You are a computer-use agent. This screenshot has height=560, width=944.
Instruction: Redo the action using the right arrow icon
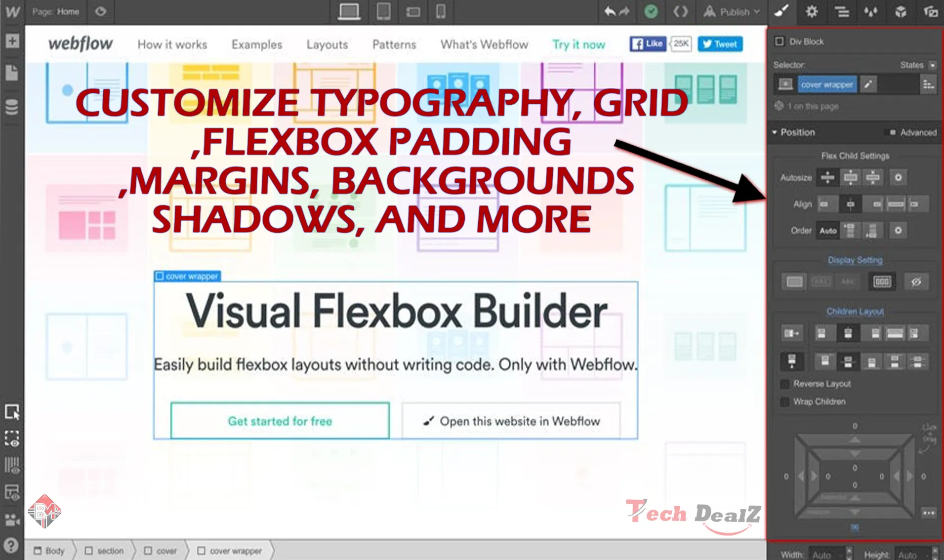pyautogui.click(x=624, y=11)
